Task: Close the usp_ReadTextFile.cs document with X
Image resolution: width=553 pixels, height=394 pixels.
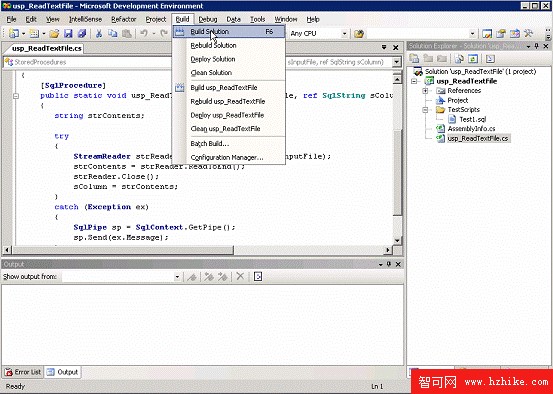Action: [x=396, y=47]
